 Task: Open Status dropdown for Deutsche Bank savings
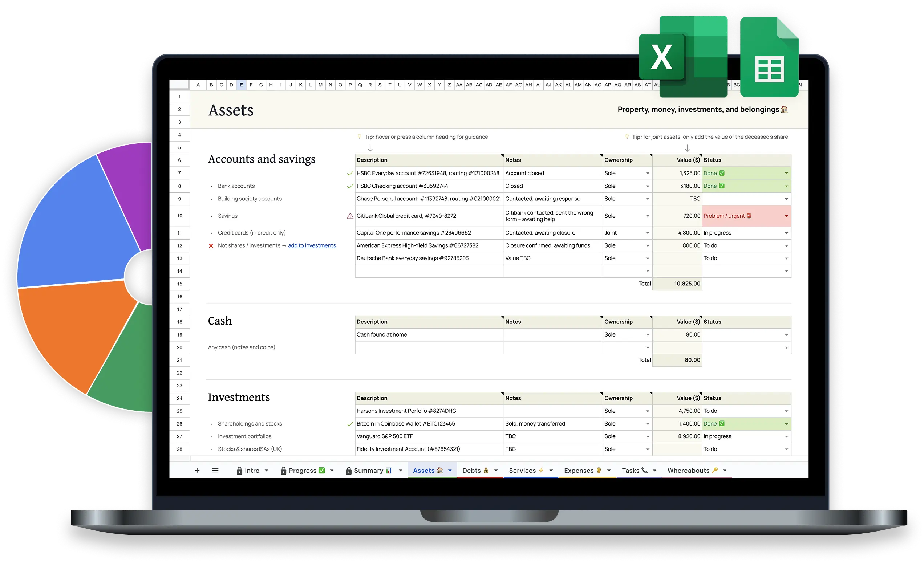click(x=786, y=258)
